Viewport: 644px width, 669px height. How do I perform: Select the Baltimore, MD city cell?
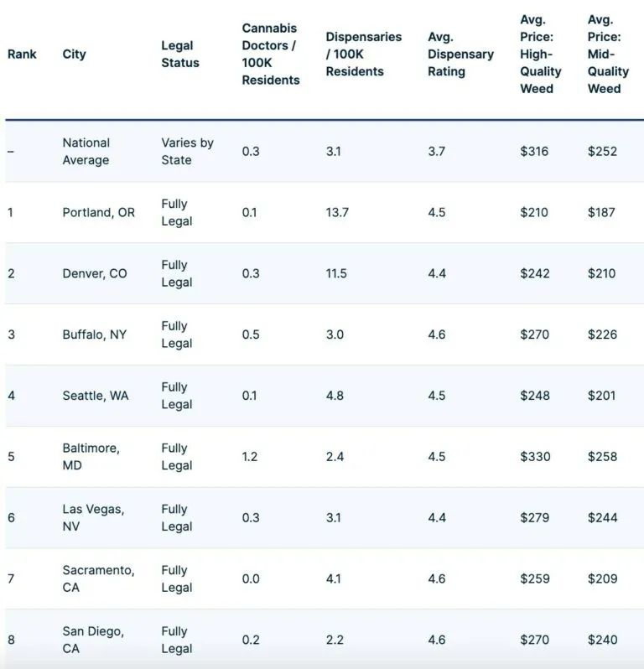(x=91, y=457)
